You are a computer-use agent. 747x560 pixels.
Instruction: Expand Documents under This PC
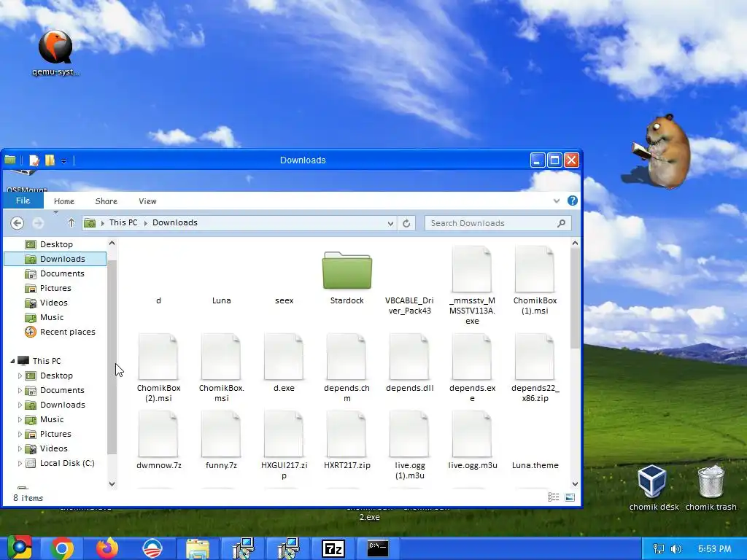pos(20,391)
